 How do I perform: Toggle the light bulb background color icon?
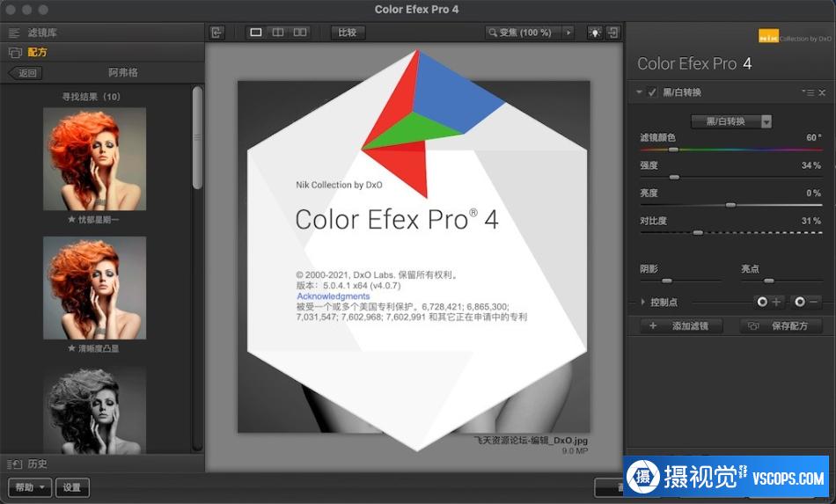pyautogui.click(x=594, y=33)
